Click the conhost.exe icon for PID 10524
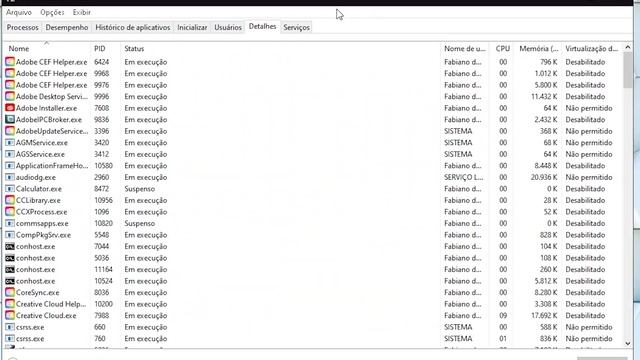This screenshot has width=640, height=360. point(10,281)
